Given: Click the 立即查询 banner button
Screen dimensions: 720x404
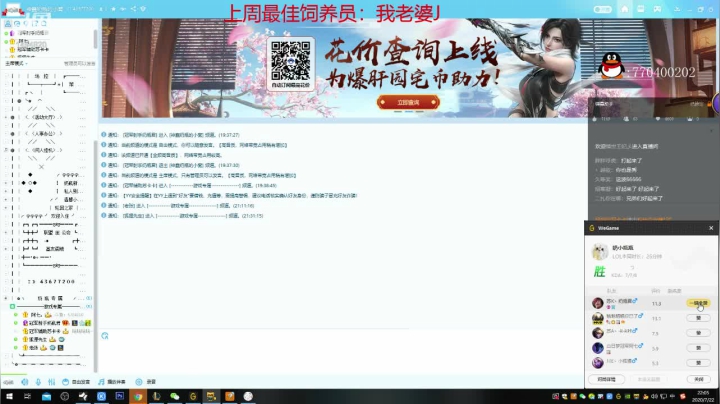Looking at the screenshot, I should click(x=408, y=102).
